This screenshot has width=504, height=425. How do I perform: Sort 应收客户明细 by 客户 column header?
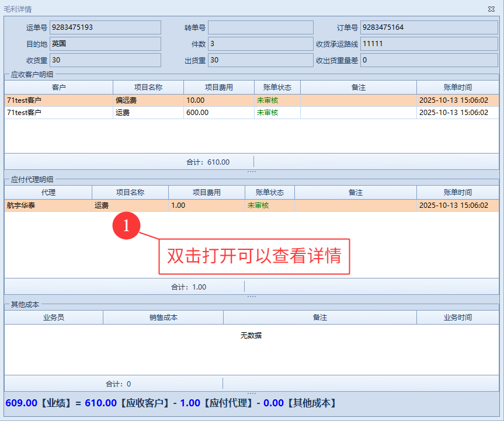coord(58,87)
